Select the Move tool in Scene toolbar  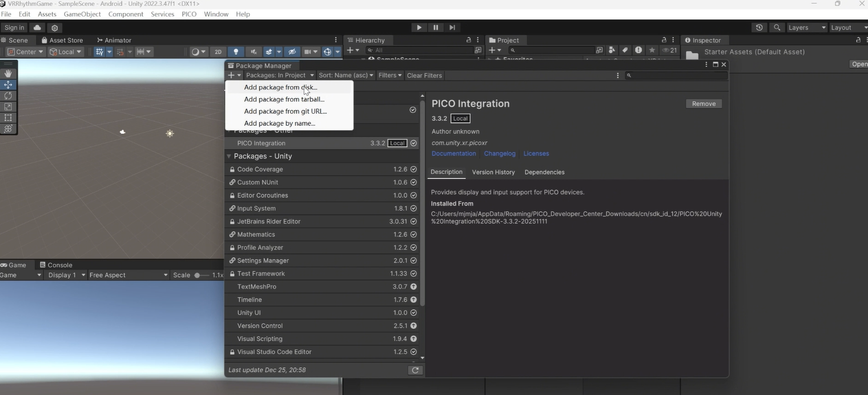tap(8, 85)
